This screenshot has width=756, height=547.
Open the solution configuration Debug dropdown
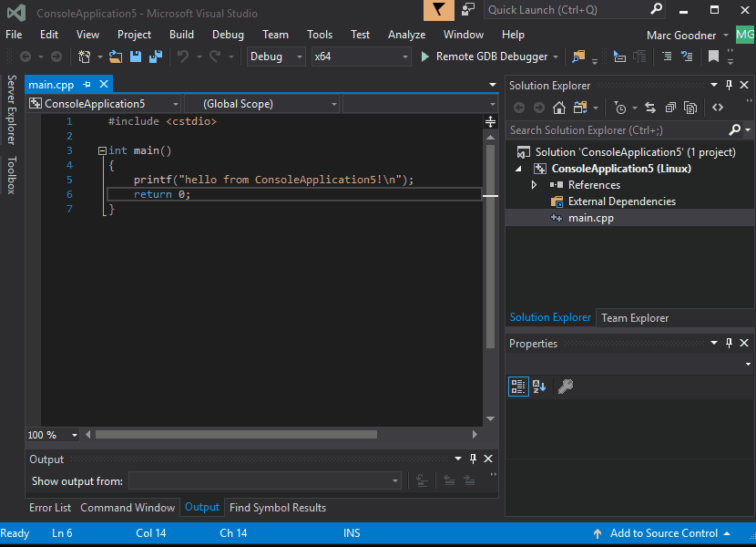click(x=298, y=56)
